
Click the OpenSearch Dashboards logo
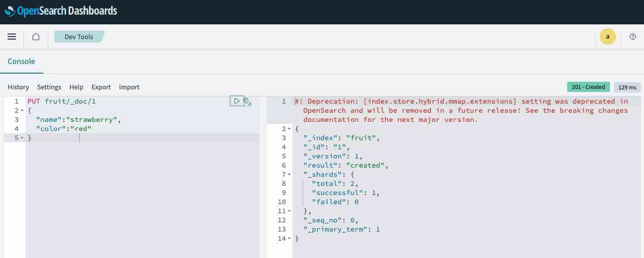(x=61, y=11)
